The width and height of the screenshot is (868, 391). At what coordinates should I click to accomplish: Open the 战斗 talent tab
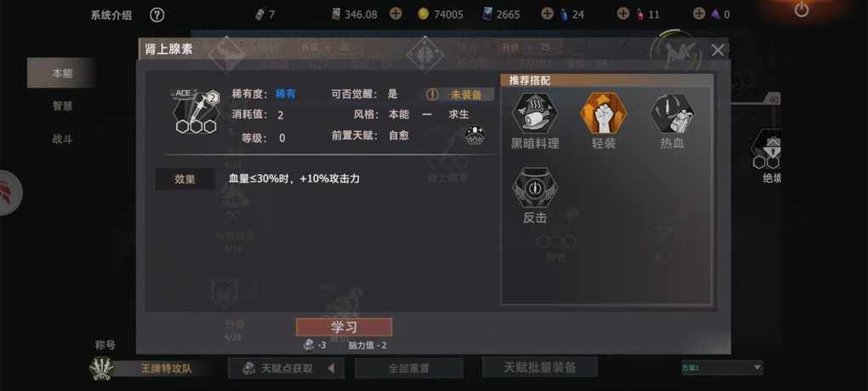point(62,139)
